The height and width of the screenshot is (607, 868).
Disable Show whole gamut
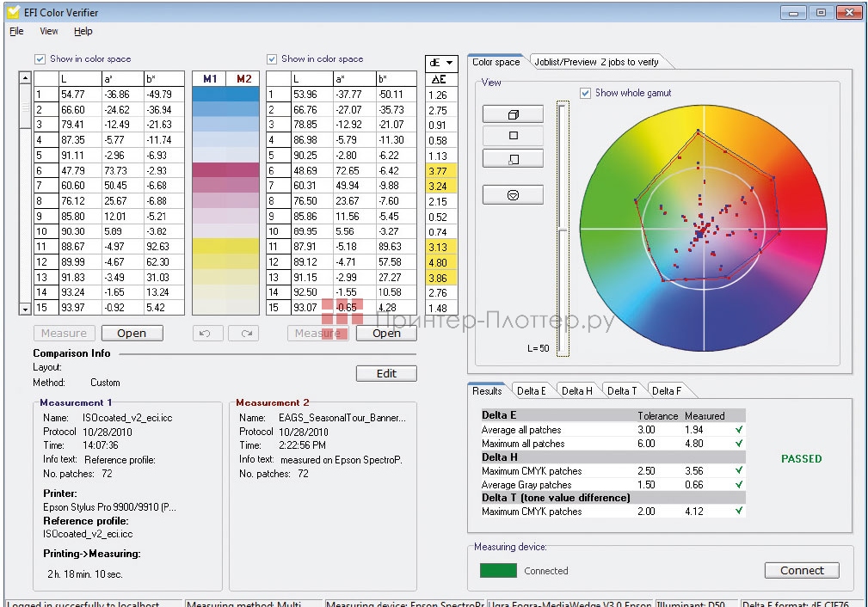[x=586, y=93]
